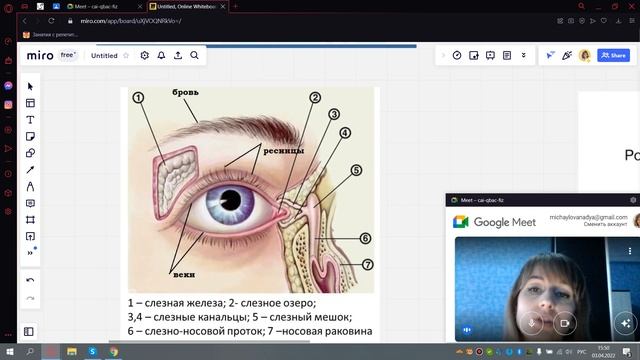The height and width of the screenshot is (360, 640).
Task: Close the Untitled Online Whiteboard tab
Action: (x=223, y=7)
